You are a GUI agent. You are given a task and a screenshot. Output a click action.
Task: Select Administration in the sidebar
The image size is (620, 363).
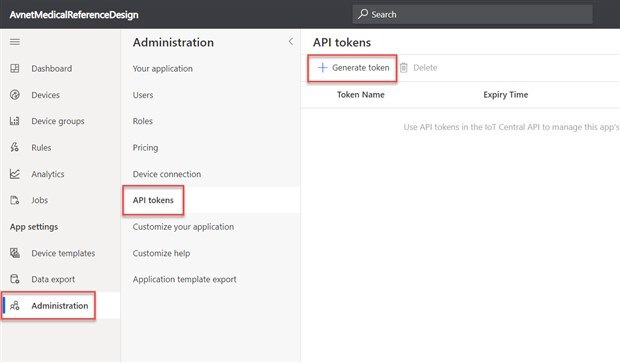click(x=61, y=306)
